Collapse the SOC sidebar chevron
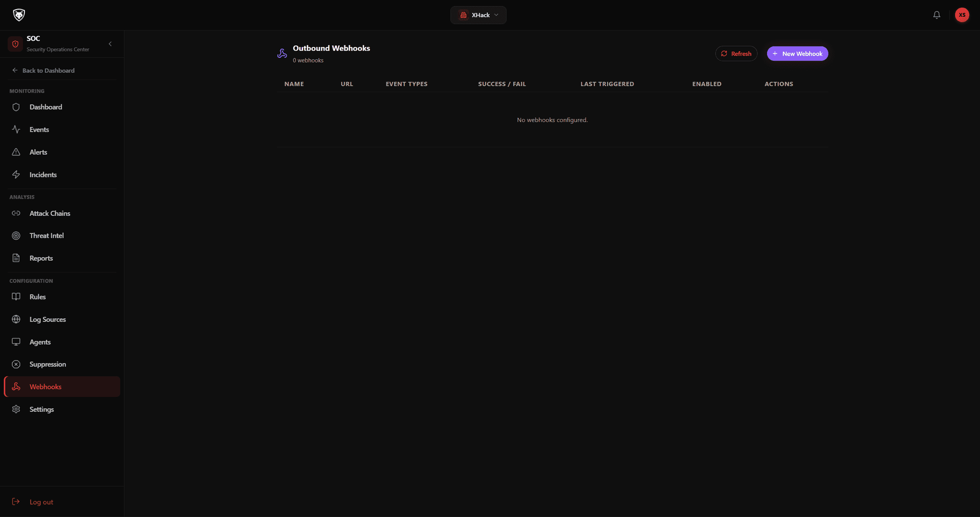The height and width of the screenshot is (517, 980). point(110,44)
